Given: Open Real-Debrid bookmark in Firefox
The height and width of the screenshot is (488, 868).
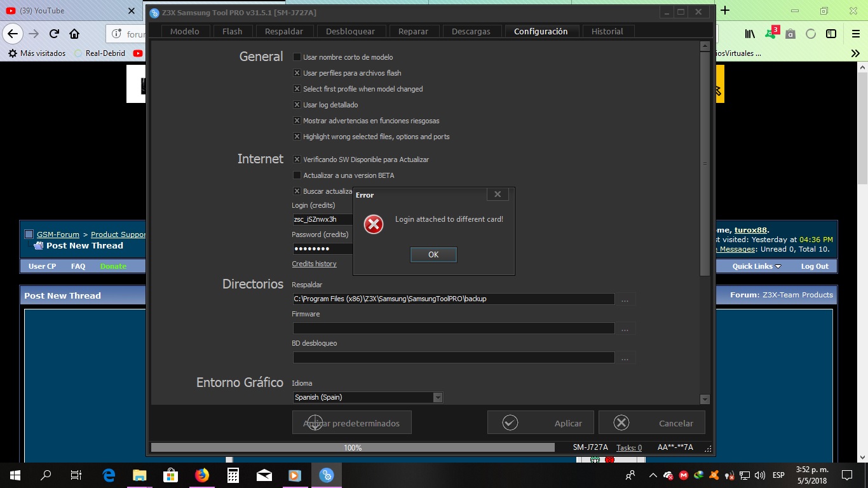Looking at the screenshot, I should [x=100, y=53].
